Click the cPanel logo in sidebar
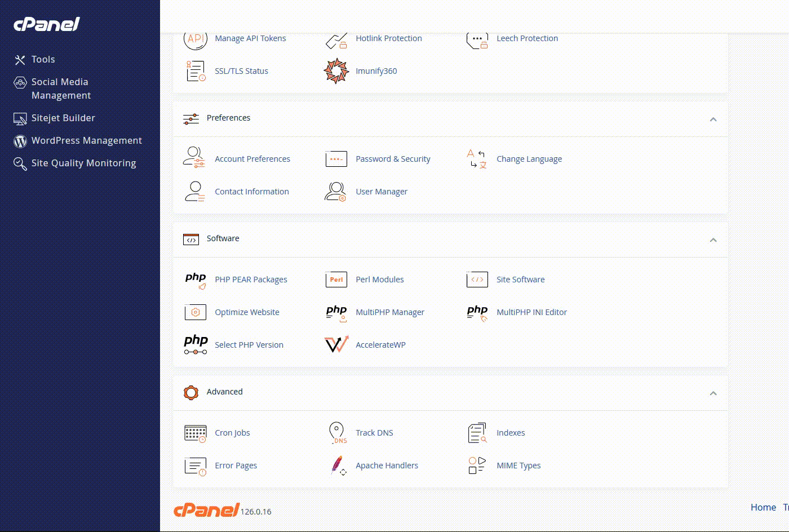789x532 pixels. [x=47, y=24]
